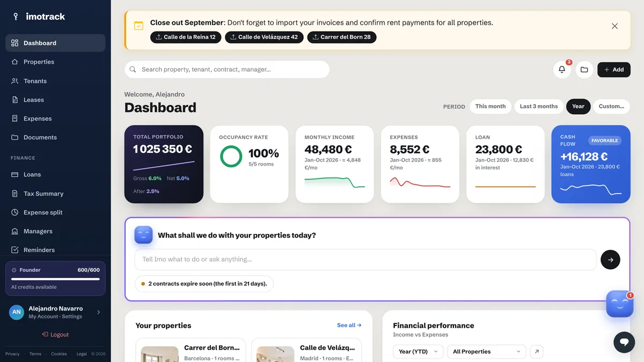The image size is (644, 362).
Task: Choose the Custom... period option
Action: 611,106
